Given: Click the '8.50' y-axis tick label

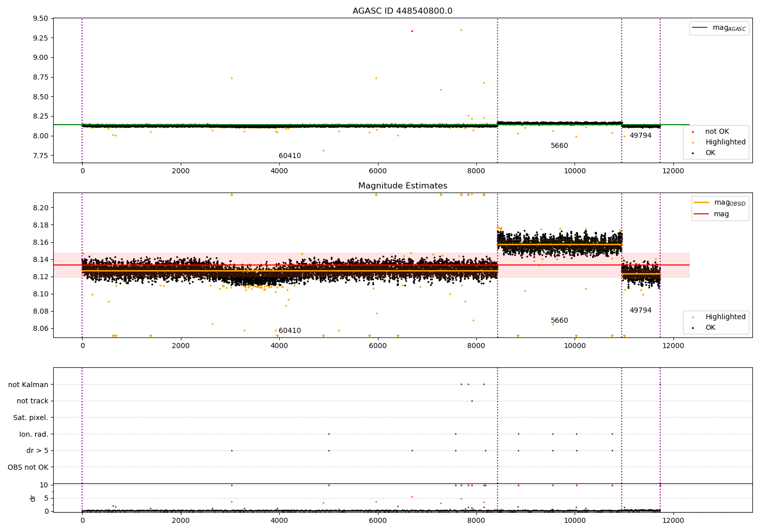Looking at the screenshot, I should pos(41,96).
